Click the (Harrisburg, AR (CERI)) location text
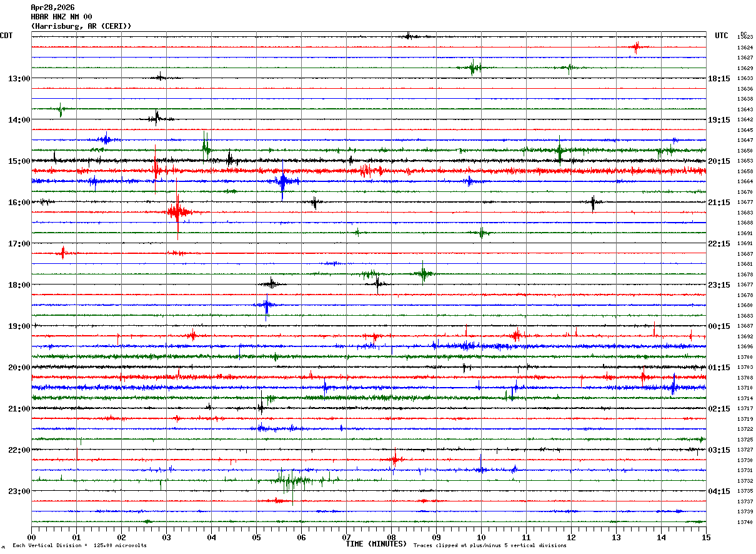The height and width of the screenshot is (554, 756). 81,26
